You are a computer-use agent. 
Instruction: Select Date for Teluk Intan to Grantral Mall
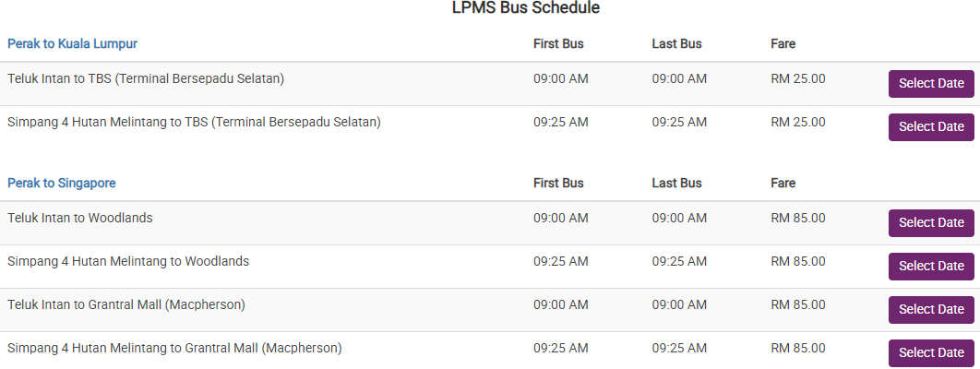(930, 310)
